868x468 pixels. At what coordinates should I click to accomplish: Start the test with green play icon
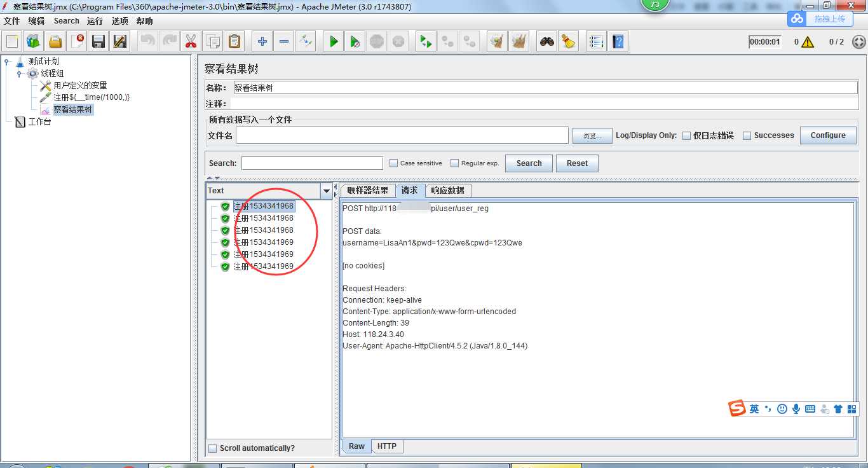[x=333, y=42]
